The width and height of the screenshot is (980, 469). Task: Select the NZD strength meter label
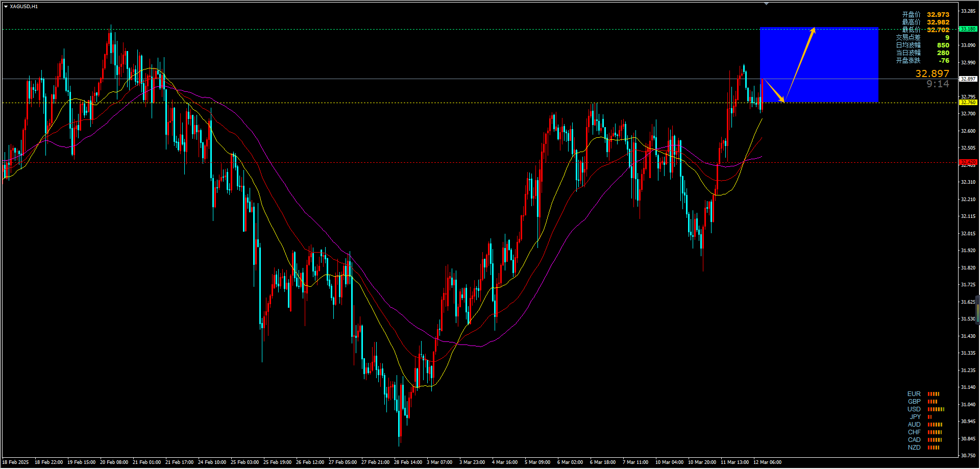click(914, 448)
